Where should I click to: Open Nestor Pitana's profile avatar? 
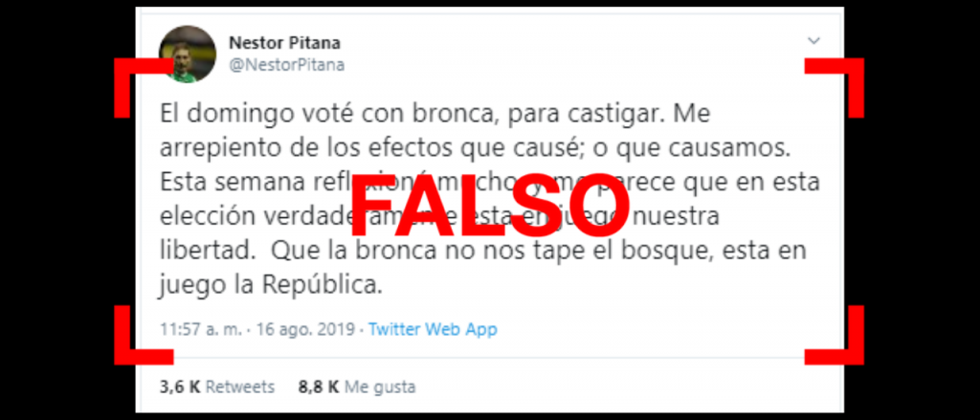(188, 55)
